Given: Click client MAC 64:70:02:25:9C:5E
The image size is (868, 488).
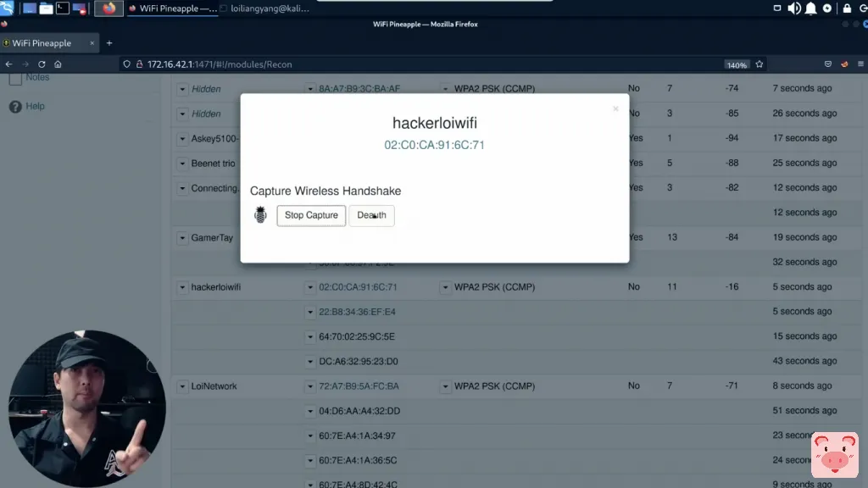Looking at the screenshot, I should (357, 336).
